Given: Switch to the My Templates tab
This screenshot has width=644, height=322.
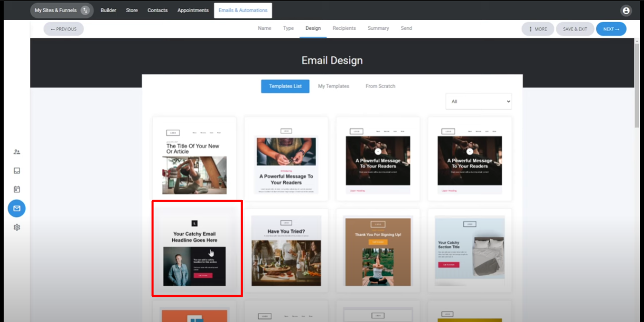Looking at the screenshot, I should point(334,86).
